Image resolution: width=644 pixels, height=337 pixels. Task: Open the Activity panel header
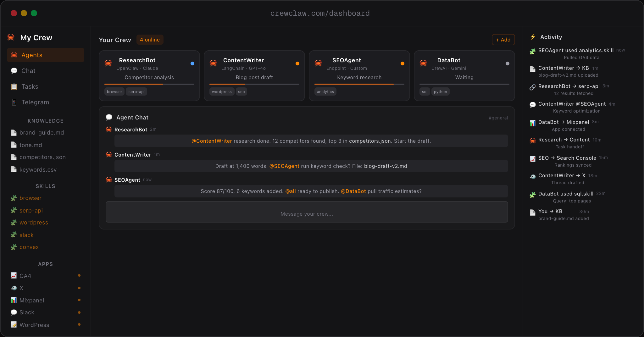point(551,37)
